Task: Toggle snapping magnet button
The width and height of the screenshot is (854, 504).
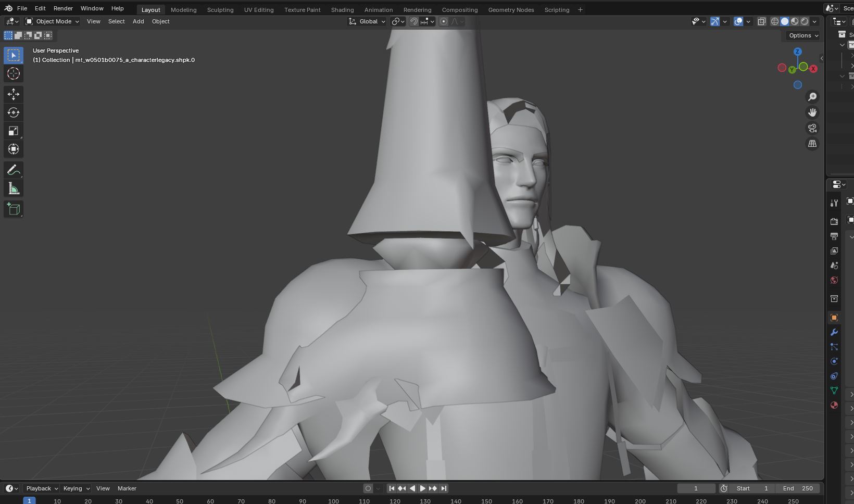Action: coord(414,21)
